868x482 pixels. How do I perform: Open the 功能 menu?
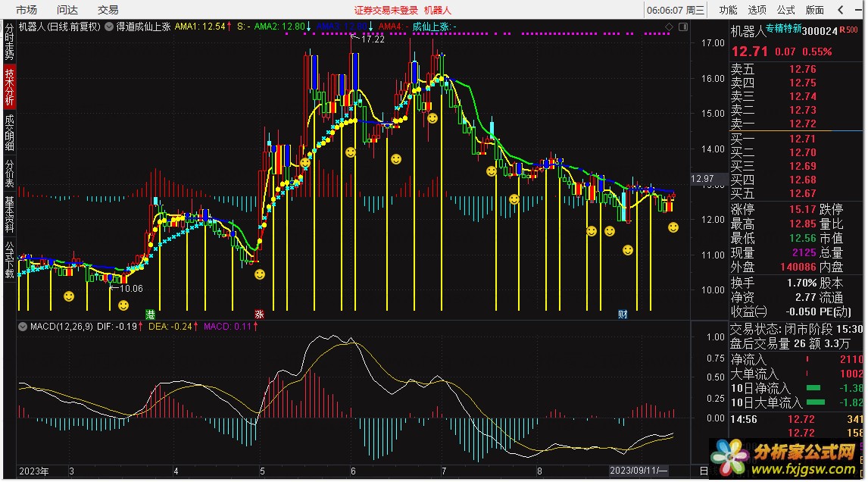click(x=728, y=10)
